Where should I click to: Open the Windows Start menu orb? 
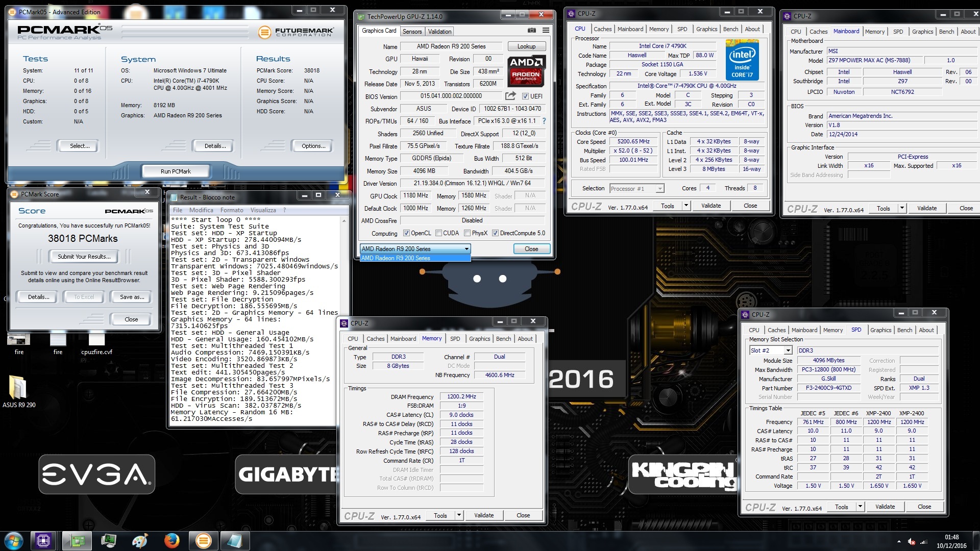click(x=14, y=540)
